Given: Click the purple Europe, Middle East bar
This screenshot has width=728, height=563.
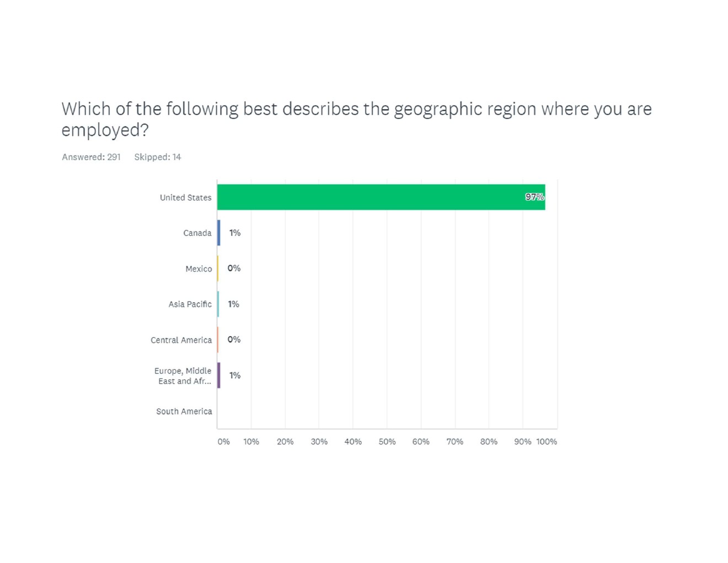Looking at the screenshot, I should (x=219, y=375).
